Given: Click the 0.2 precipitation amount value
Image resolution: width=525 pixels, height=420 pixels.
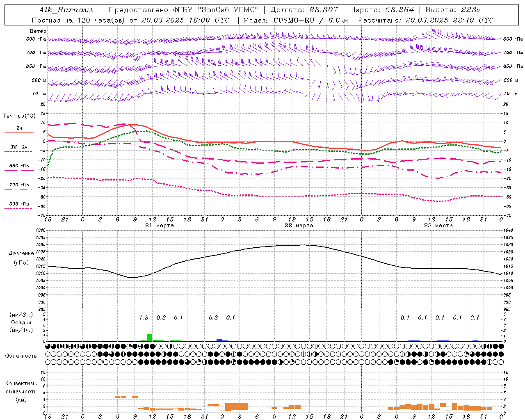Looking at the screenshot, I should click(161, 318).
